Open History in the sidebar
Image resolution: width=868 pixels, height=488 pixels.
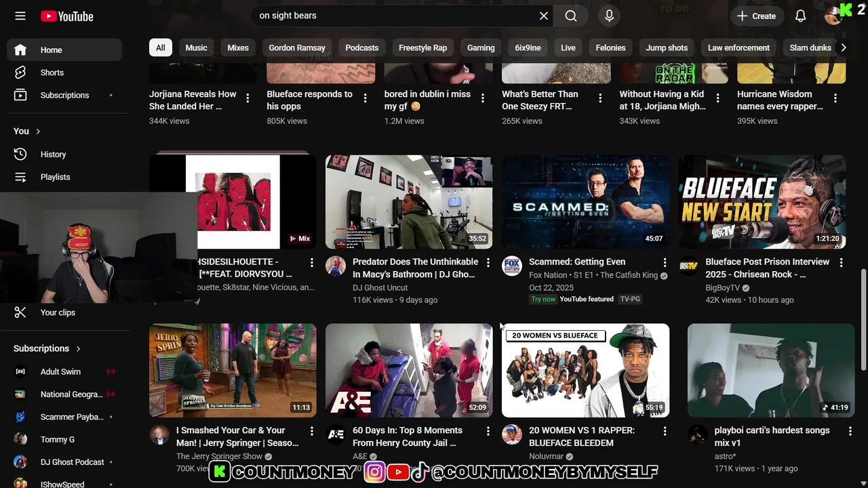coord(64,154)
